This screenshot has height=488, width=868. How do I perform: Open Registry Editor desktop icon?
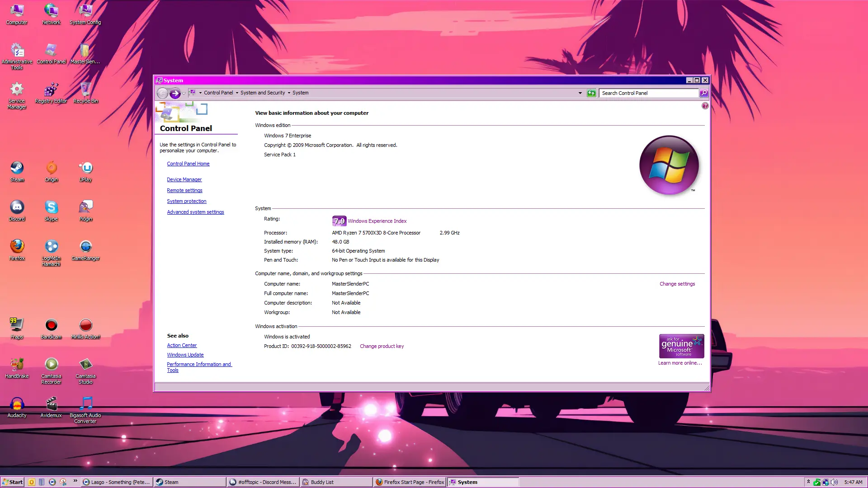point(51,93)
